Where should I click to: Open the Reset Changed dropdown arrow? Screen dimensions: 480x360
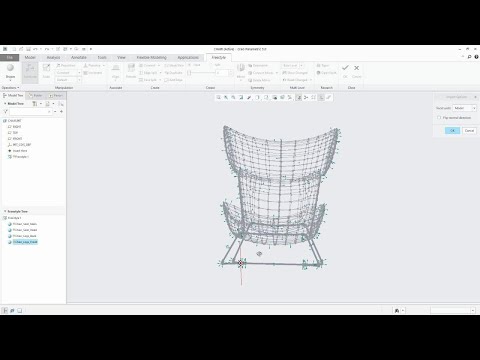click(x=311, y=80)
